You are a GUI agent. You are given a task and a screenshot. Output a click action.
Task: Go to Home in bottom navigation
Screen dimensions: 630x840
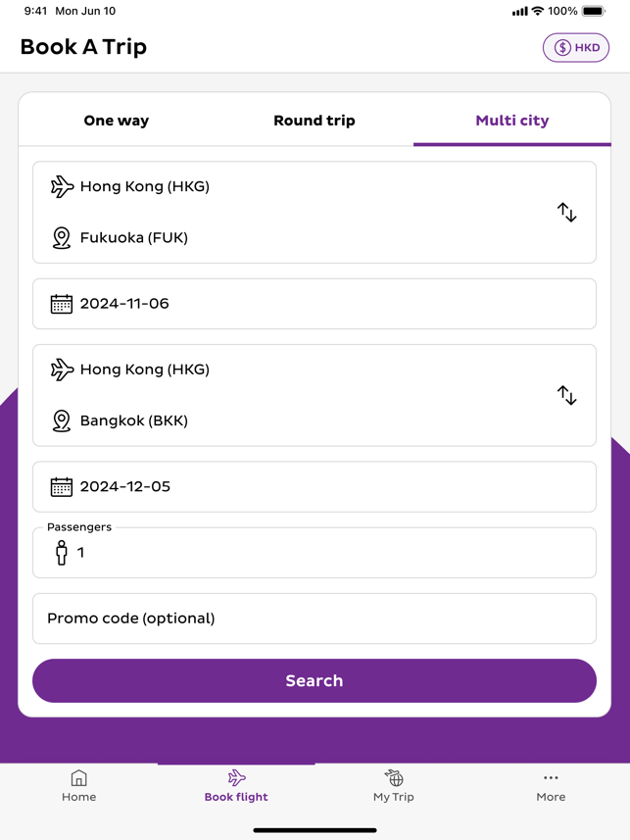tap(79, 786)
